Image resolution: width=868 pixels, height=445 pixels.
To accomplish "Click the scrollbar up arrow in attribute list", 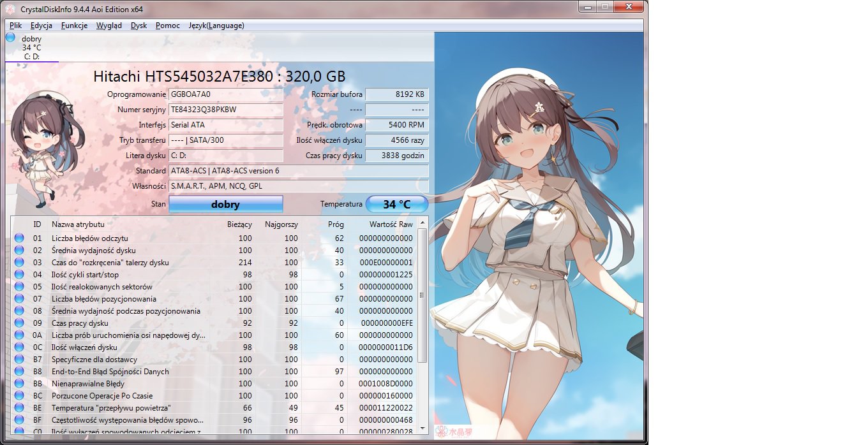I will click(x=423, y=223).
